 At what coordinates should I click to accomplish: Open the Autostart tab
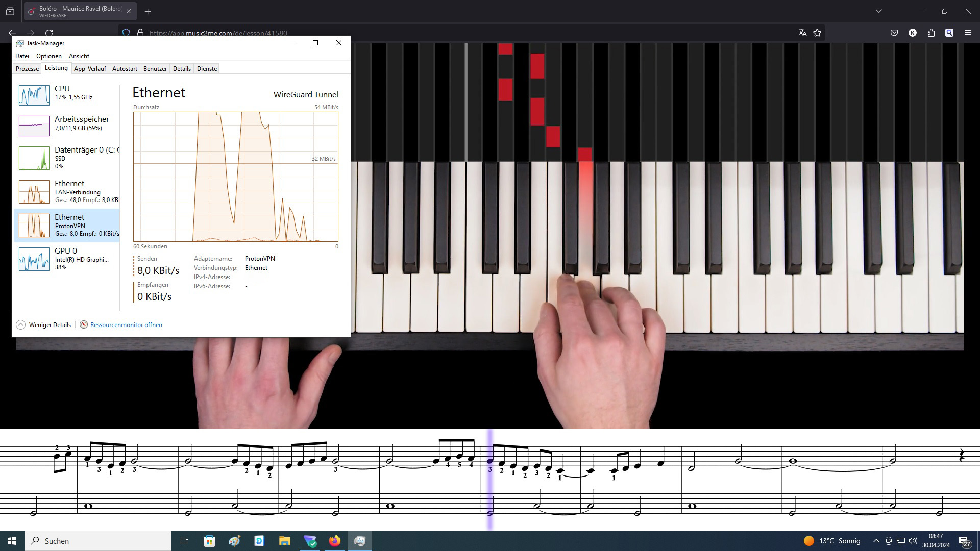[x=125, y=69]
